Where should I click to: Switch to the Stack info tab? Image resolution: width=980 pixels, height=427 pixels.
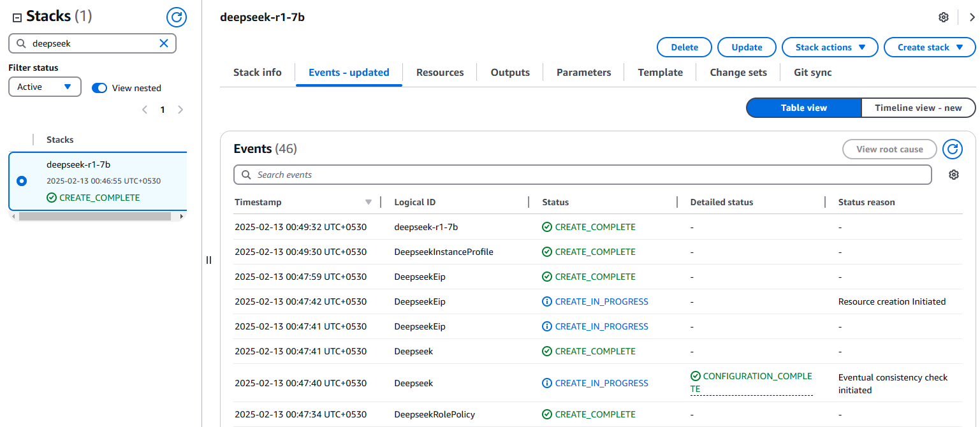click(258, 73)
